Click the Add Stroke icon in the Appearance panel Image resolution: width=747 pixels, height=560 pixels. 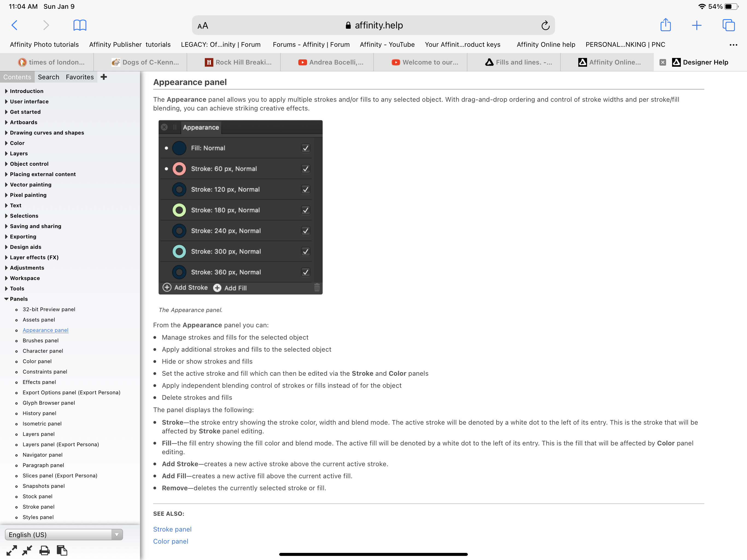(x=167, y=288)
